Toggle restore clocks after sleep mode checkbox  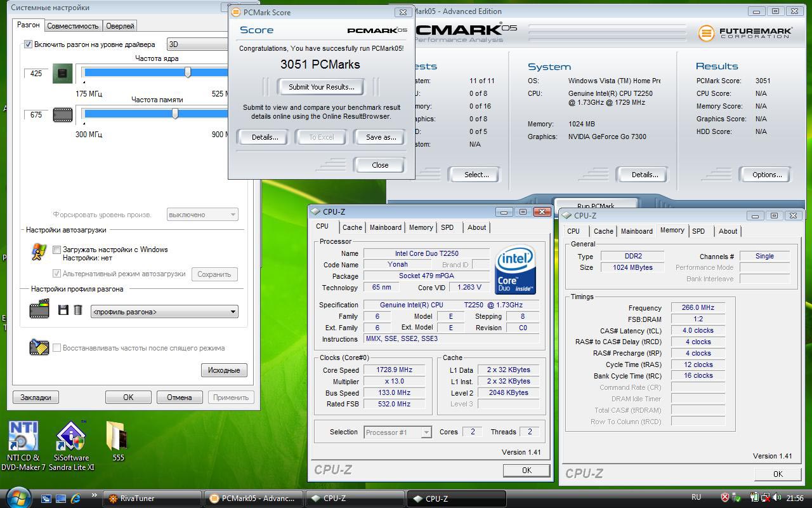click(x=57, y=348)
